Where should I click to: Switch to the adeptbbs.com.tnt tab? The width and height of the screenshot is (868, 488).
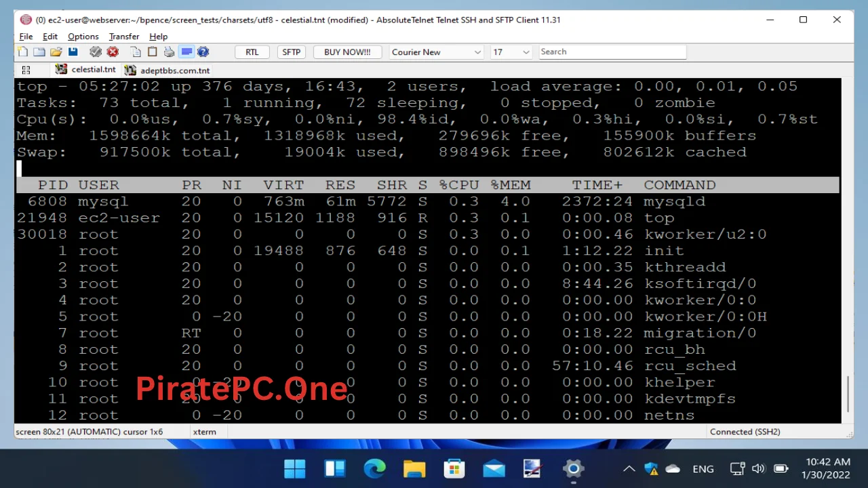[167, 70]
